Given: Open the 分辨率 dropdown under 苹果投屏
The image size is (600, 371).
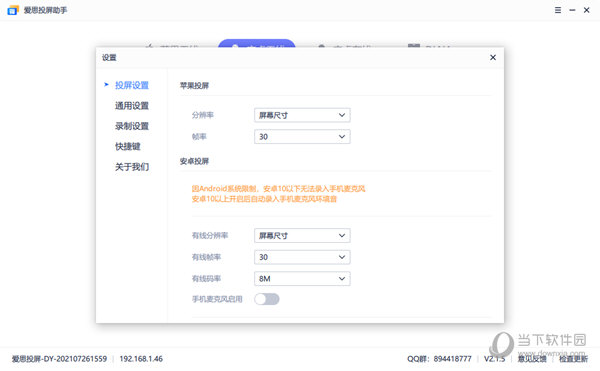Looking at the screenshot, I should 302,115.
